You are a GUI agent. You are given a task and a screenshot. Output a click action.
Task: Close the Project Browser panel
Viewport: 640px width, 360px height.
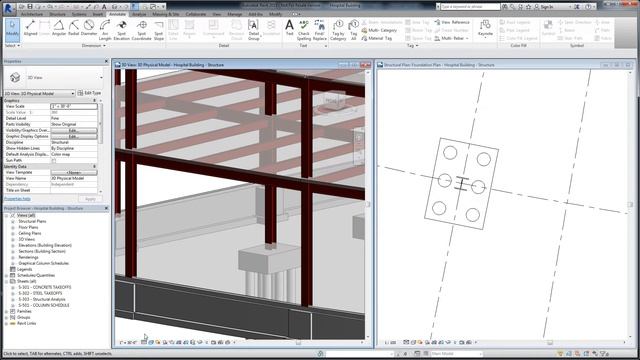(106, 208)
